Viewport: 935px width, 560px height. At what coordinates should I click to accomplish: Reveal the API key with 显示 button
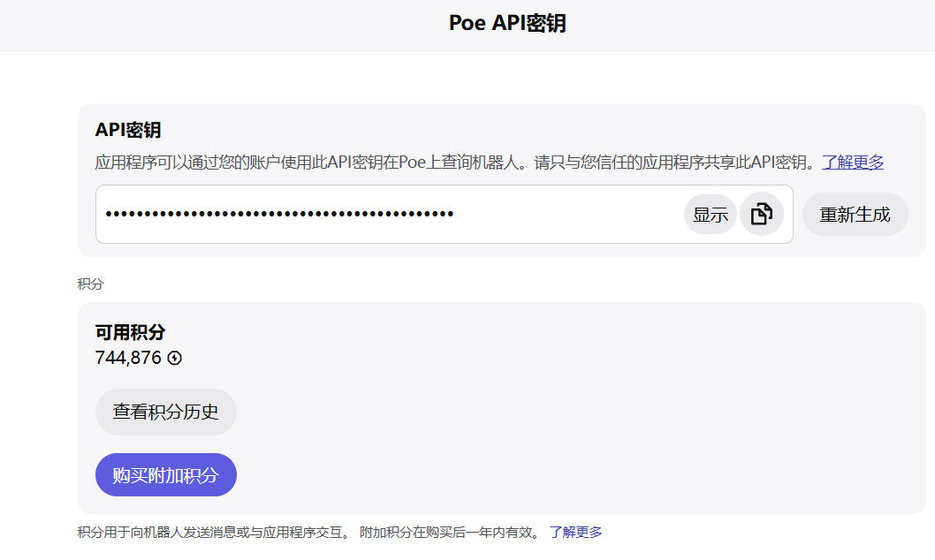[x=711, y=214]
